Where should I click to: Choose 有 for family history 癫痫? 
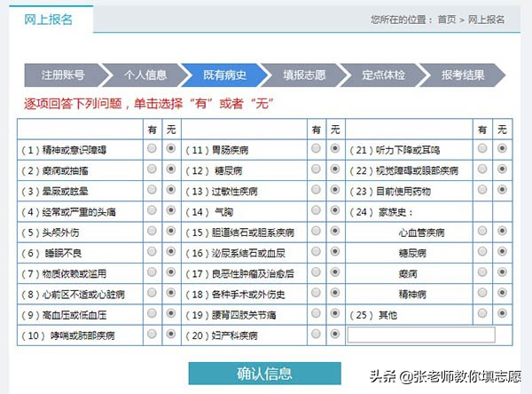tap(482, 272)
